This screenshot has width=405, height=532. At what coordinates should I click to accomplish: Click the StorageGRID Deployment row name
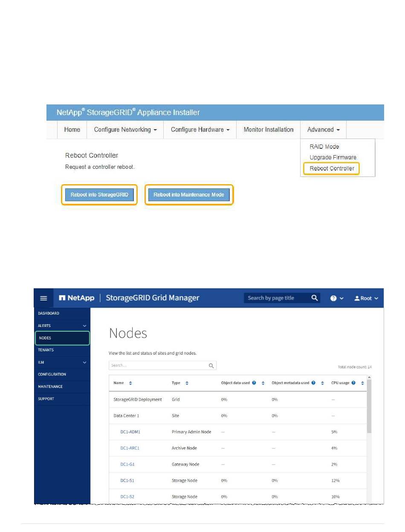[138, 399]
